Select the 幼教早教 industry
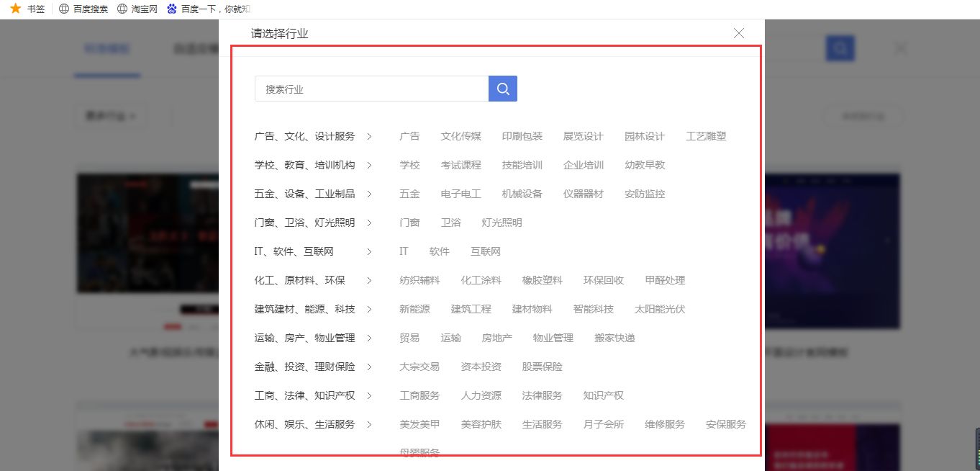980x471 pixels. 645,164
